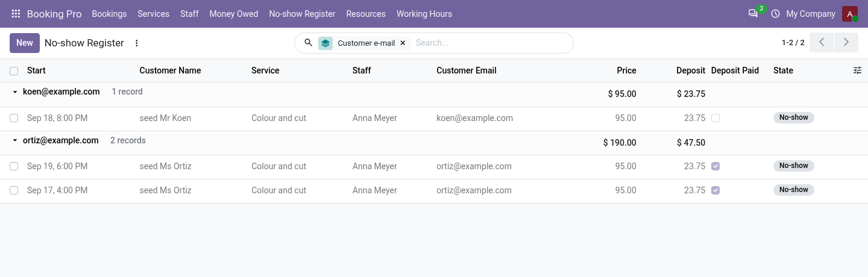Open the optional columns settings icon
Viewport: 868px width, 277px height.
857,70
